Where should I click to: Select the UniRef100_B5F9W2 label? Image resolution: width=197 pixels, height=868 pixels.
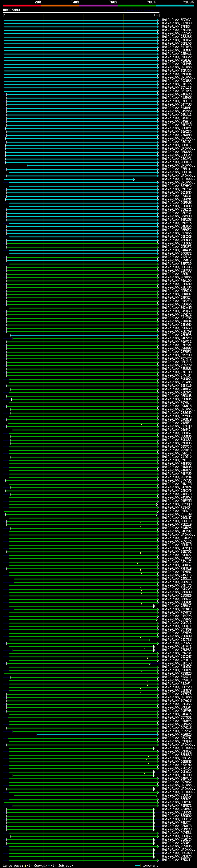pos(177,243)
